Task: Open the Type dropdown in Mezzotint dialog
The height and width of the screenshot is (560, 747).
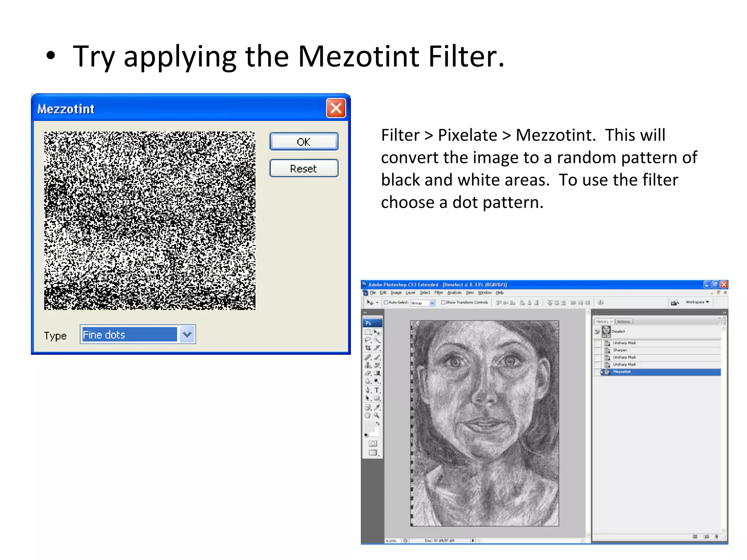Action: point(187,334)
